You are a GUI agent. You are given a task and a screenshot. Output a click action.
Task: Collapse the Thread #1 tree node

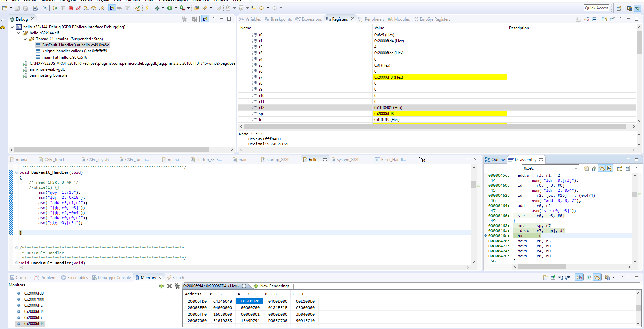[x=25, y=39]
